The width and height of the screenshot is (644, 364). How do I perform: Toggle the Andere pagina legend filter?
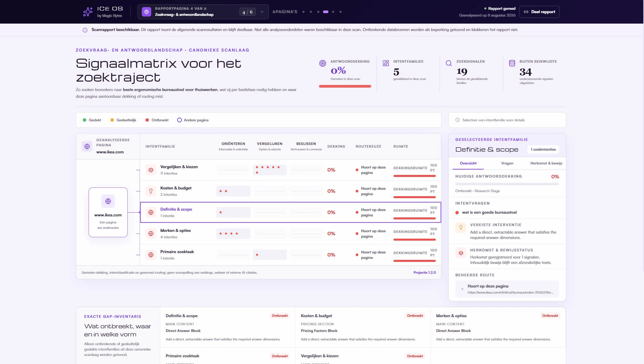[x=193, y=120]
